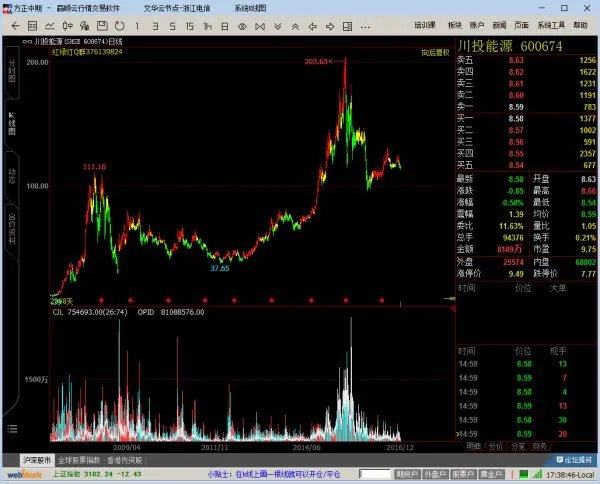This screenshot has width=600, height=484.
Task: Open the 系统工具 menu
Action: (x=551, y=25)
